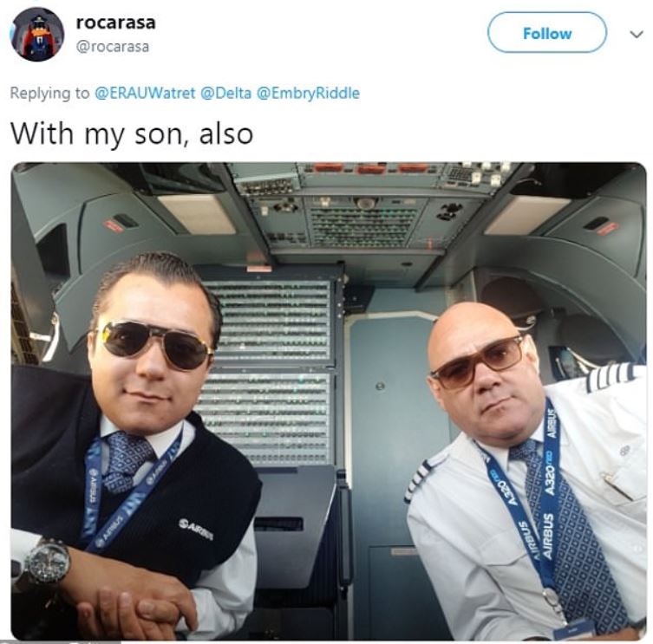Click the 'Replying to' label text

49,93
